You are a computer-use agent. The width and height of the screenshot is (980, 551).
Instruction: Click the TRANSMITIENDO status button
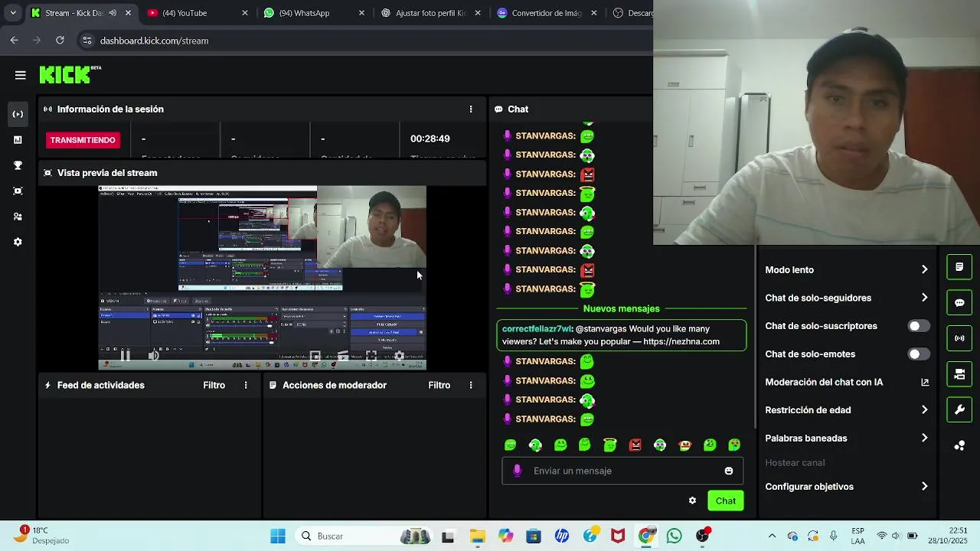pyautogui.click(x=83, y=140)
